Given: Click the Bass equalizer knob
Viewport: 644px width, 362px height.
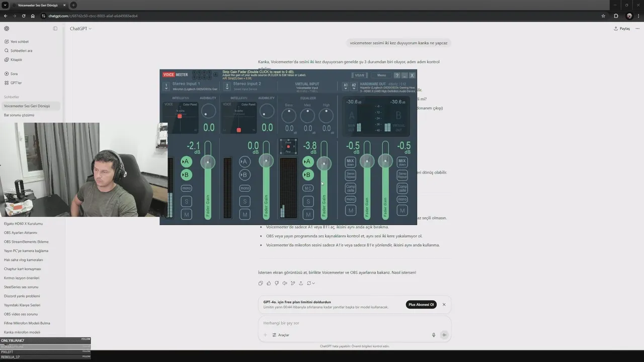Looking at the screenshot, I should click(x=289, y=116).
